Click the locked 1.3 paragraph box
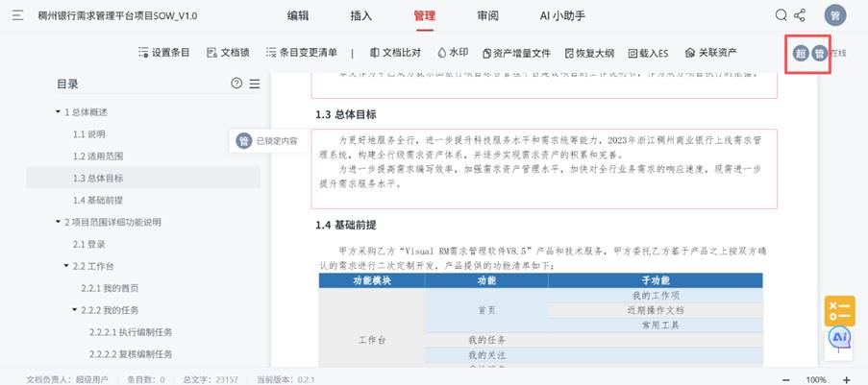The height and width of the screenshot is (385, 868). [544, 169]
